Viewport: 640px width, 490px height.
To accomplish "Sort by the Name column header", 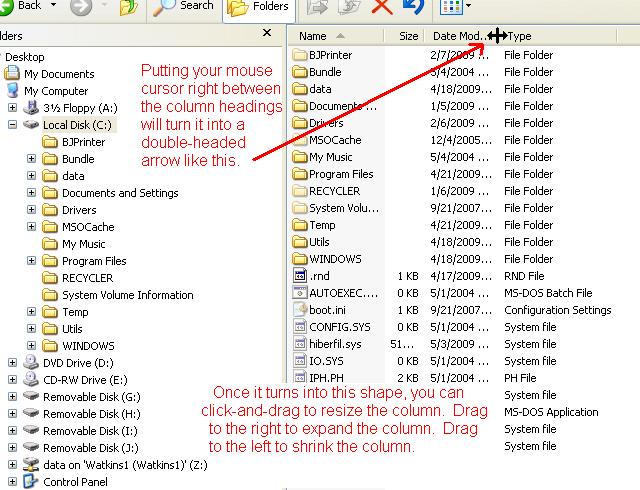I will pos(340,36).
